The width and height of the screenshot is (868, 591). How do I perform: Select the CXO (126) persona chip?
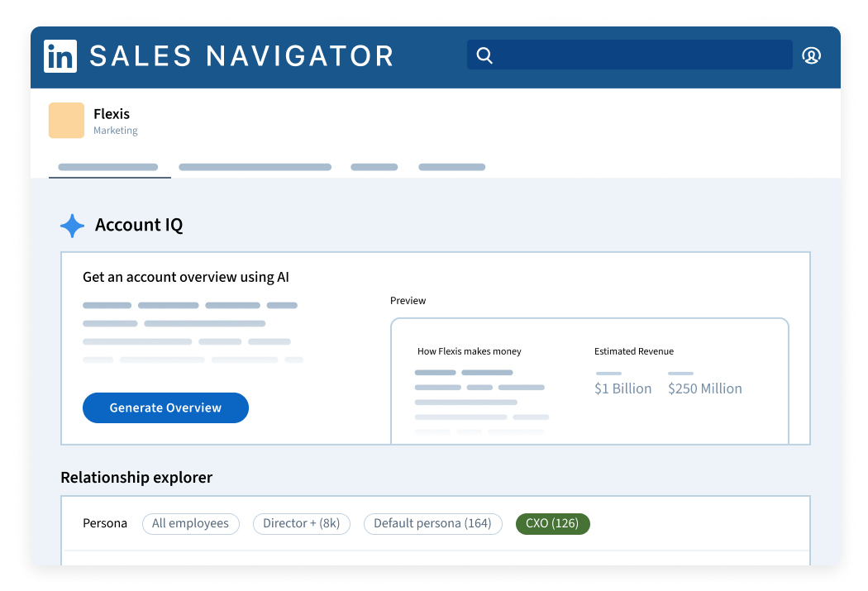tap(552, 523)
